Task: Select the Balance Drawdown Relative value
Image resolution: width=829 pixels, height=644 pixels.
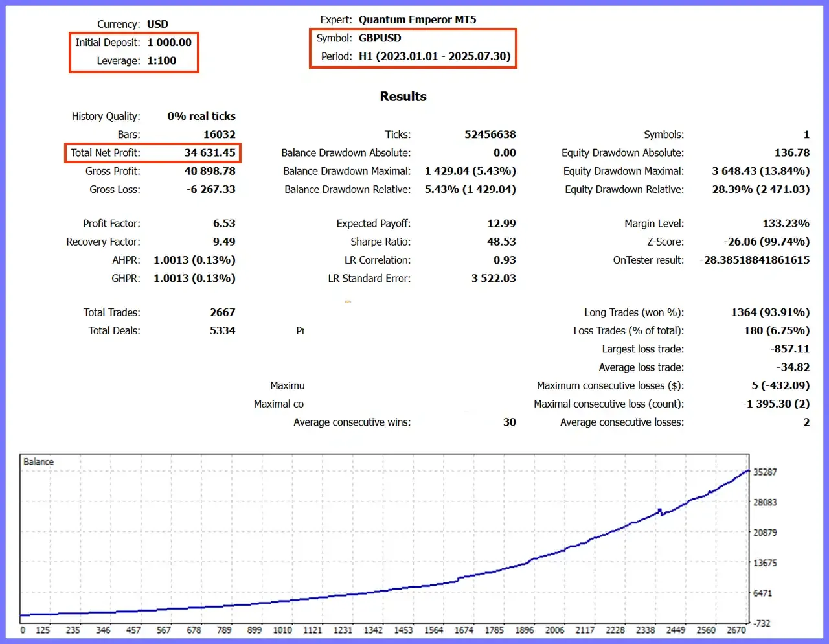Action: tap(470, 189)
